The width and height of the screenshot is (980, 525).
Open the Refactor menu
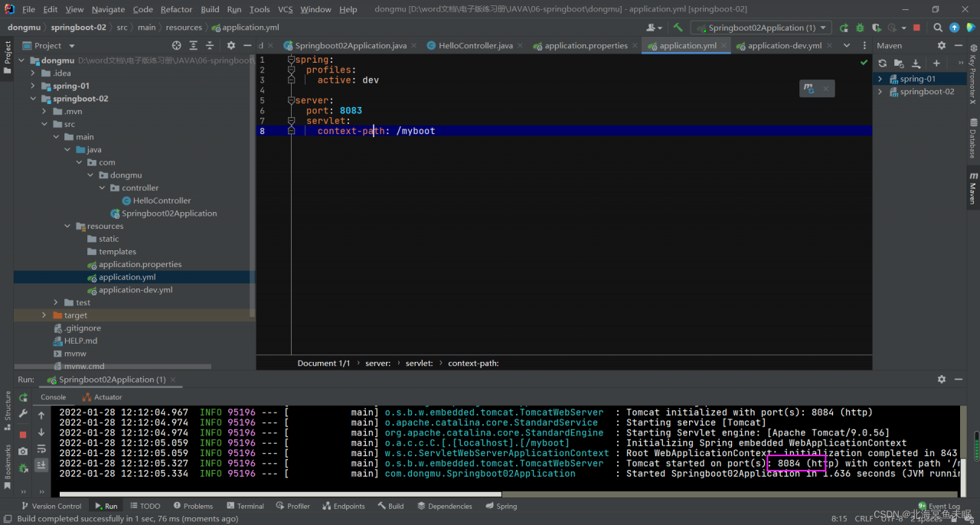(x=176, y=9)
